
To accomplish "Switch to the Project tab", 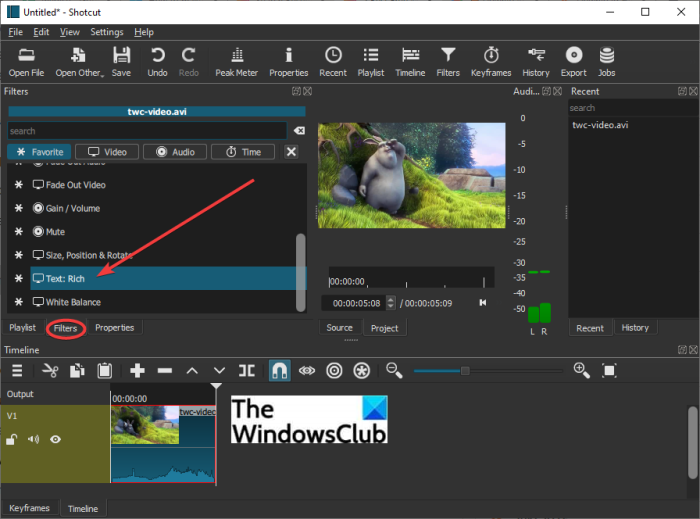I will 384,328.
